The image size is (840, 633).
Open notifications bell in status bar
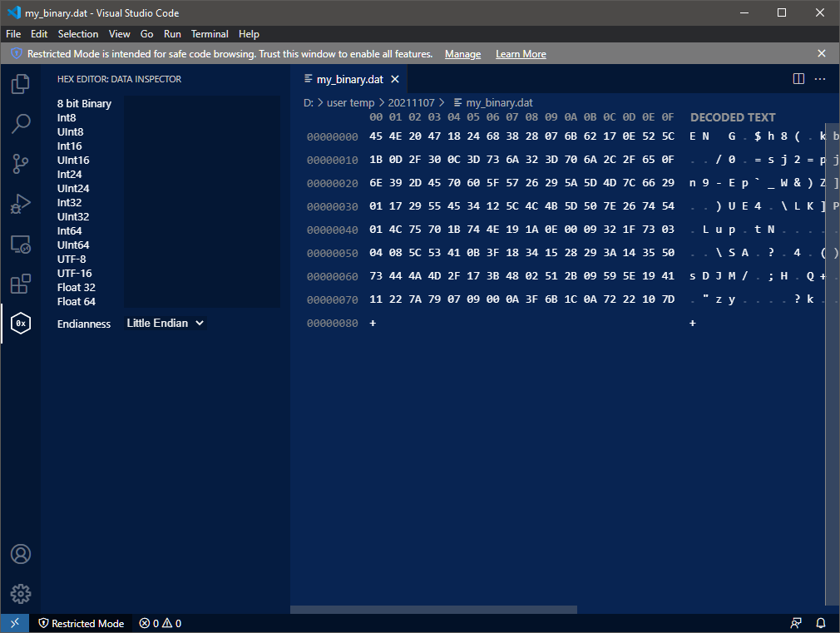pos(820,623)
